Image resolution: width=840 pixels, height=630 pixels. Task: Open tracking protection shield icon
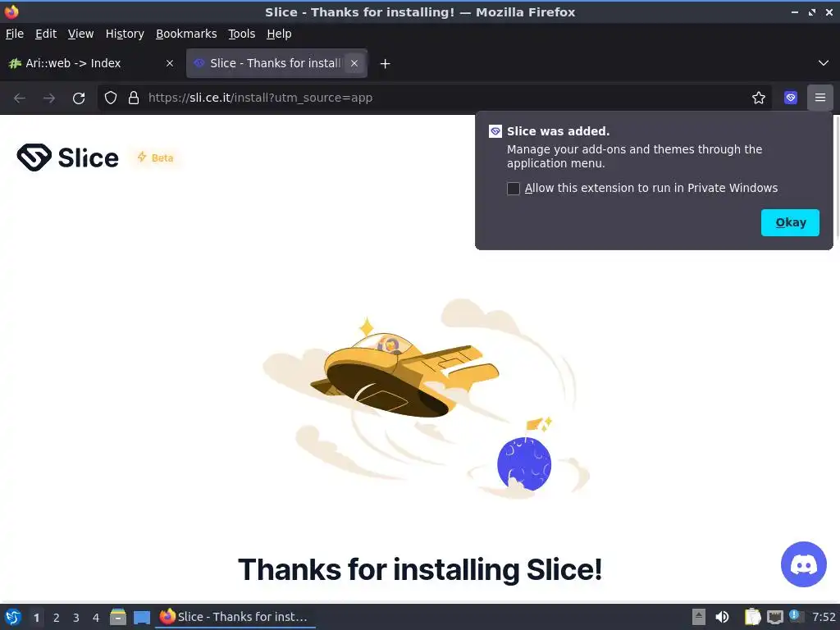coord(111,98)
